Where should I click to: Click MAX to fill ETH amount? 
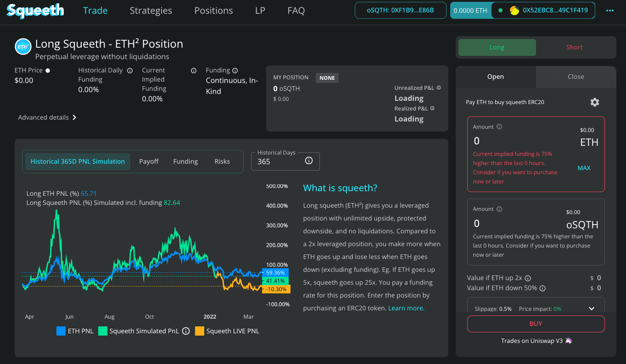[x=584, y=168]
